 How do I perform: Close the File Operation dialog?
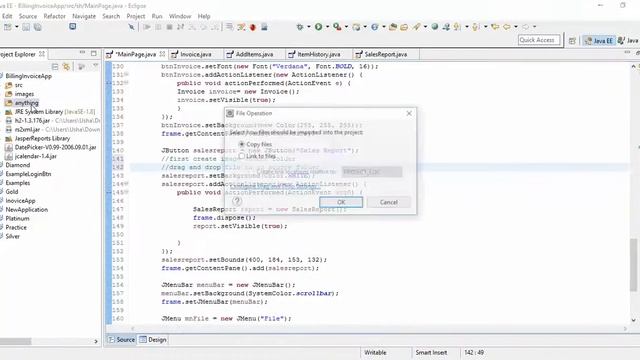click(409, 113)
